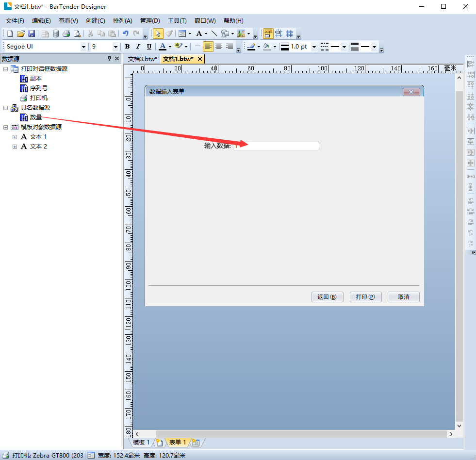This screenshot has height=460, width=476.
Task: Click the font color swatch button
Action: [x=163, y=47]
